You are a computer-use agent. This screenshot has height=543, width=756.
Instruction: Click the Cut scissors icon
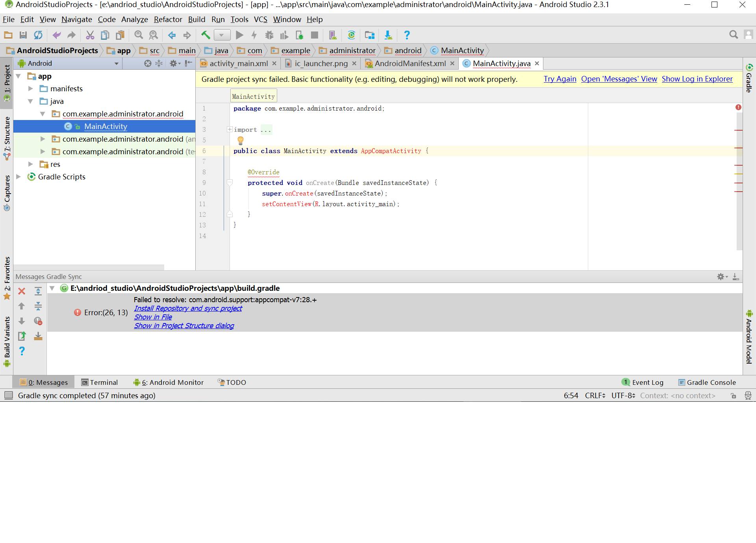[90, 35]
